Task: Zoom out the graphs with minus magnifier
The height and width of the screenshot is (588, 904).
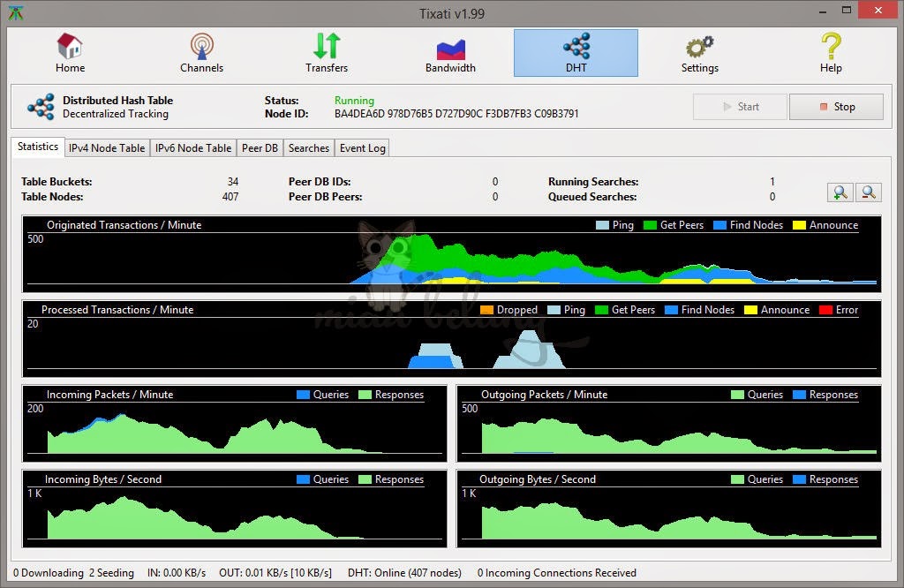Action: tap(869, 192)
